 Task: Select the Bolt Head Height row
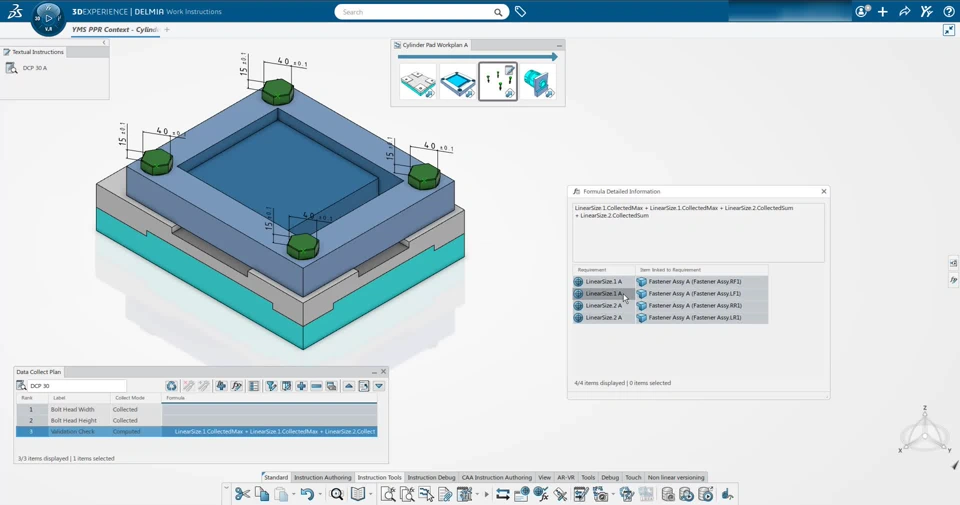tap(196, 421)
